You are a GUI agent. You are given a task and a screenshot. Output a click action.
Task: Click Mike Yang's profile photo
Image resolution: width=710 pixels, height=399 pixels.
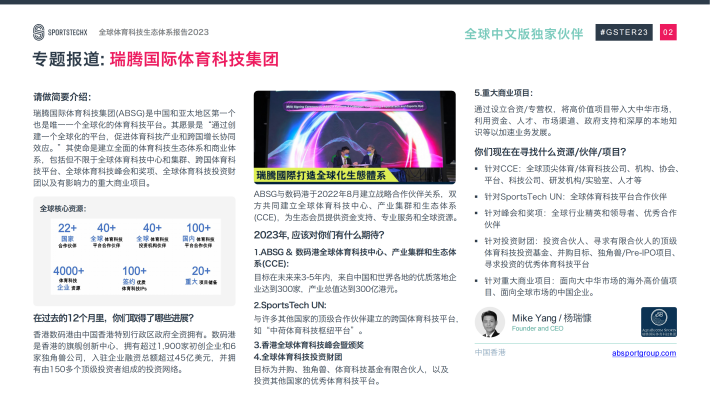pyautogui.click(x=489, y=322)
